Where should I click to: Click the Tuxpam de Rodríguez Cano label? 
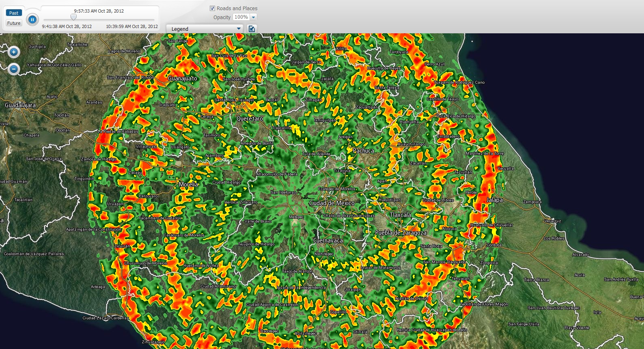click(459, 82)
